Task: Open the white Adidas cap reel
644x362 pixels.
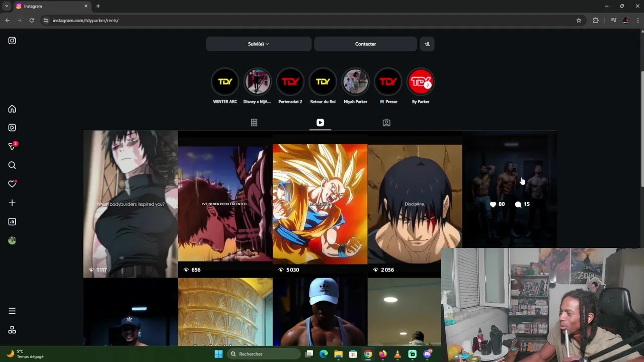Action: click(x=320, y=312)
